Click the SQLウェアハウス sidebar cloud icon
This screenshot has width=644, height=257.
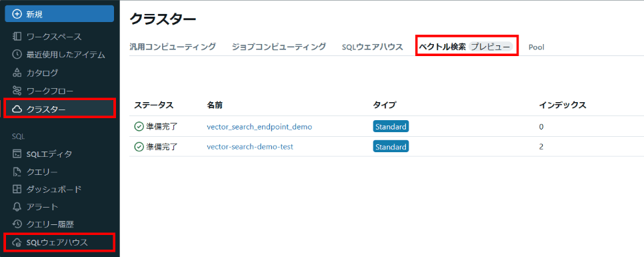click(17, 242)
